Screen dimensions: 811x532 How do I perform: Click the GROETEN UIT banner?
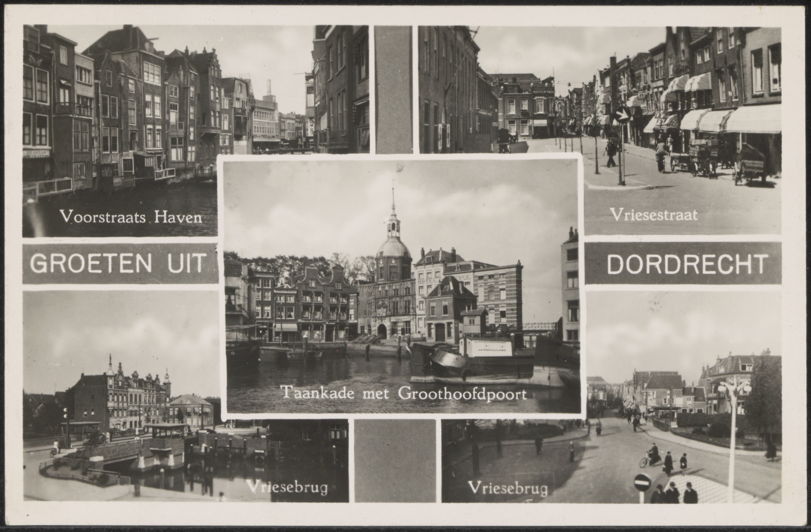[120, 263]
